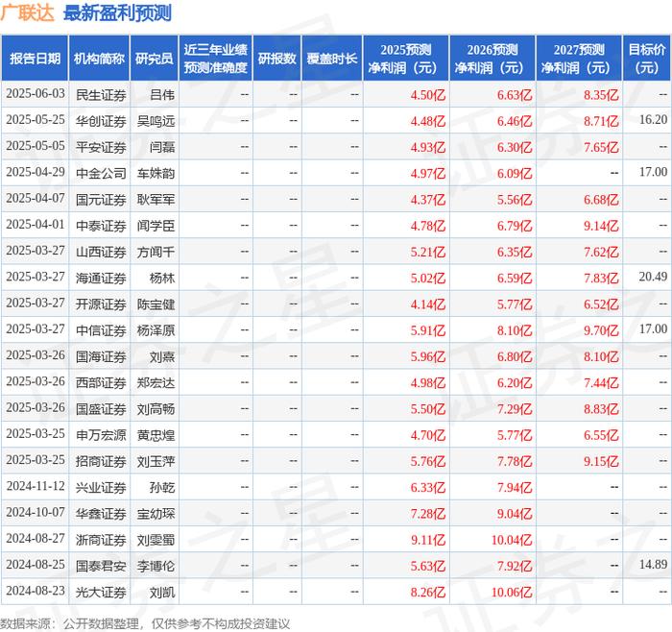This screenshot has height=632, width=672.
Task: Select the 覆盖时长 column header
Action: pos(332,59)
